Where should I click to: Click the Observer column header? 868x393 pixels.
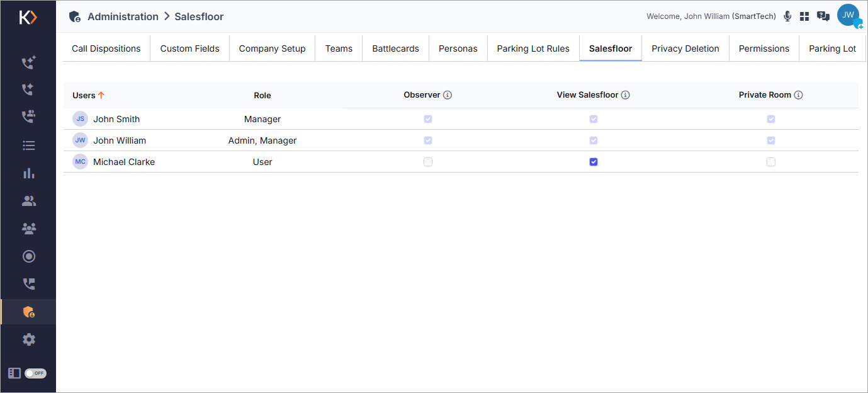coord(422,95)
